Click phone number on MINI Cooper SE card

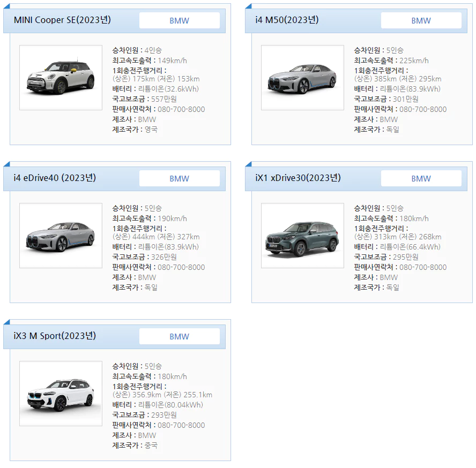[x=181, y=109]
